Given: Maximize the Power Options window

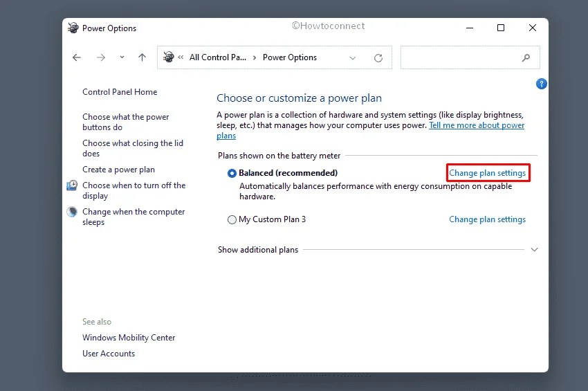Looking at the screenshot, I should pos(501,28).
